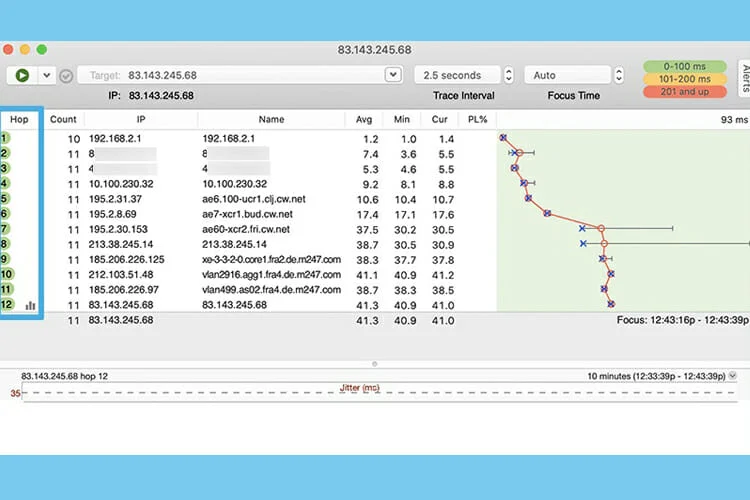Viewport: 750px width, 500px height.
Task: Click the bar chart icon on hop 12
Action: click(x=30, y=305)
